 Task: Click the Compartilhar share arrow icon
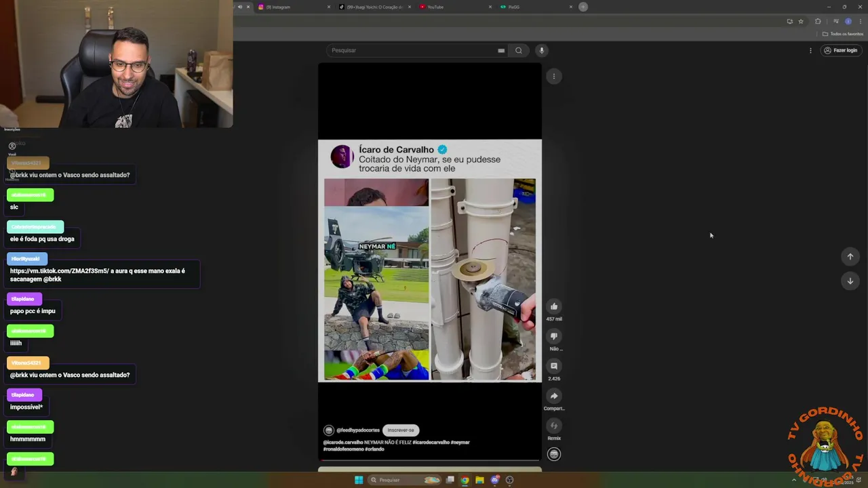pyautogui.click(x=554, y=396)
